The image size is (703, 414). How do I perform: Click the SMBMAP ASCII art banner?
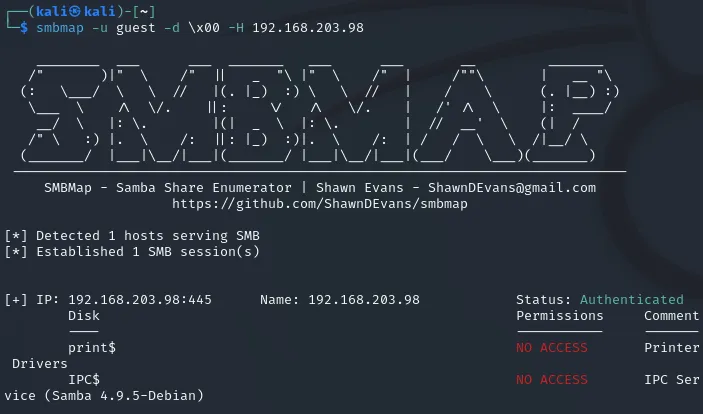[320, 112]
